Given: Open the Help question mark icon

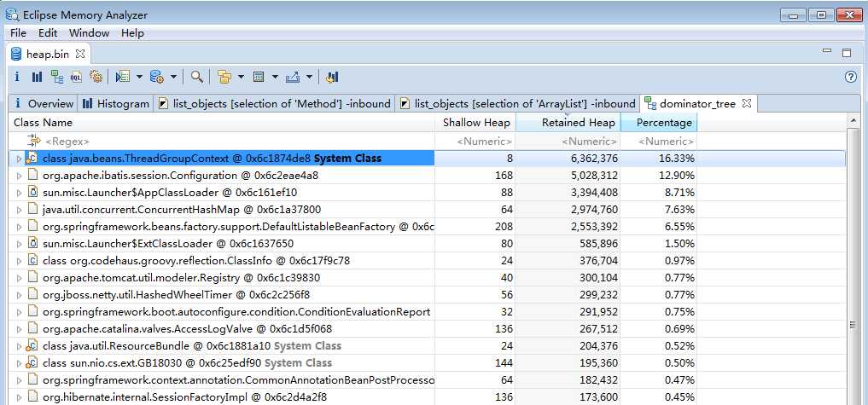Looking at the screenshot, I should point(852,77).
